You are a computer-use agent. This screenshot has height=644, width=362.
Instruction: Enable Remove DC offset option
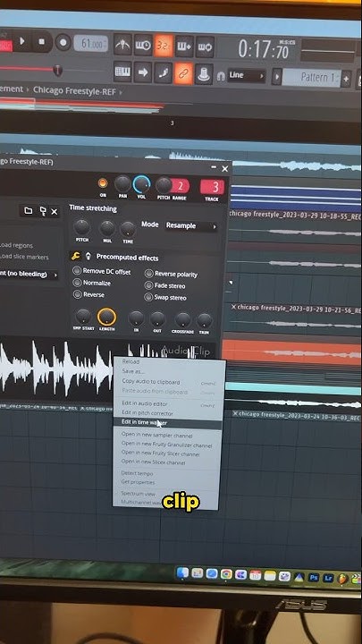point(101,271)
